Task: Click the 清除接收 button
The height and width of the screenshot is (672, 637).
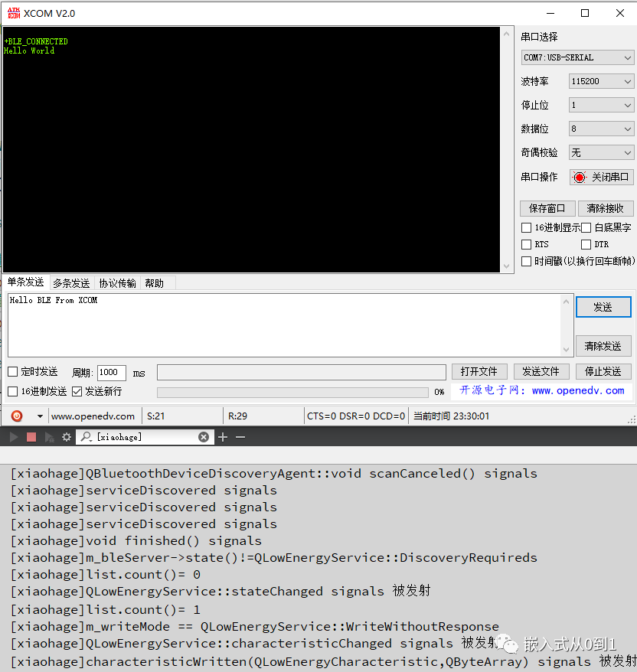Action: click(x=606, y=208)
